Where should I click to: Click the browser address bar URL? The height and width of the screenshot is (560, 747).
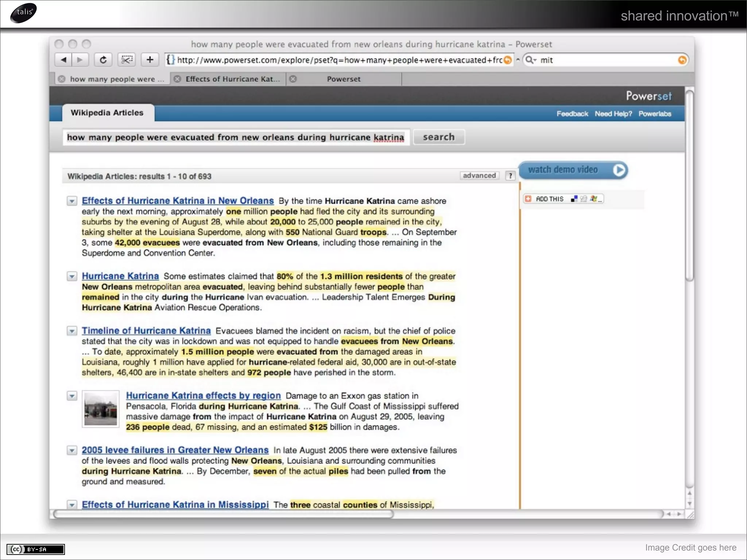click(339, 60)
